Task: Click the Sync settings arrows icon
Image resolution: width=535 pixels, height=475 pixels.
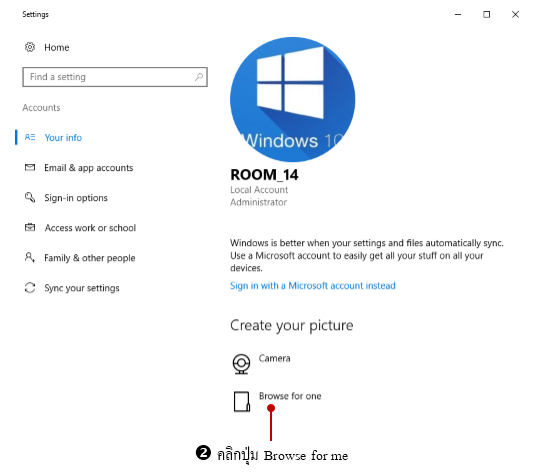Action: (x=30, y=288)
